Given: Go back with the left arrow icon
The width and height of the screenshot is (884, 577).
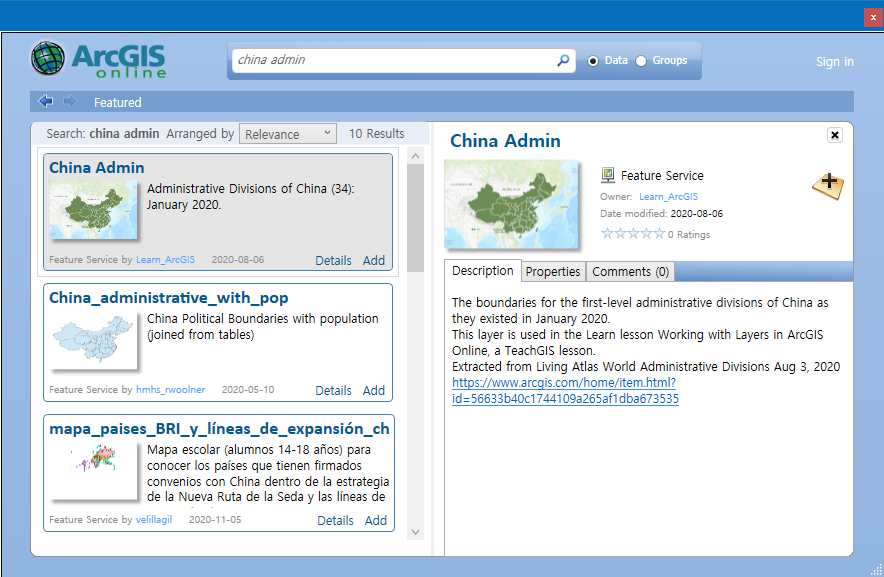Looking at the screenshot, I should pyautogui.click(x=46, y=101).
